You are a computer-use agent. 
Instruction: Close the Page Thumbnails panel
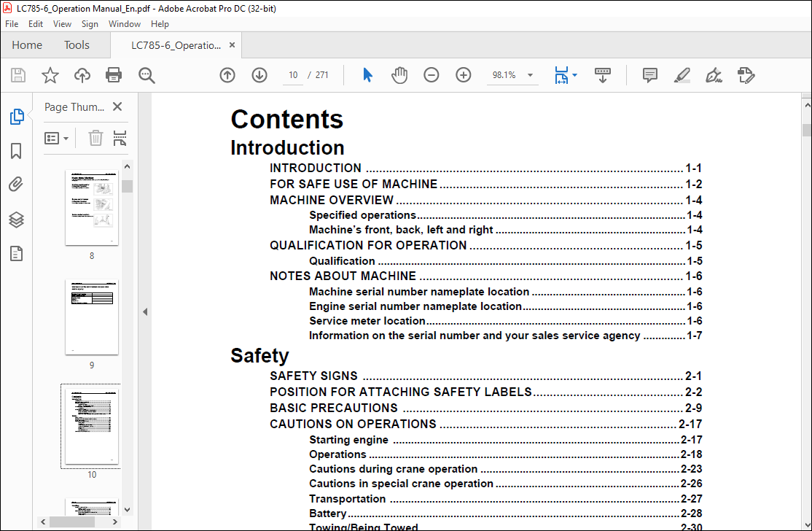(117, 106)
